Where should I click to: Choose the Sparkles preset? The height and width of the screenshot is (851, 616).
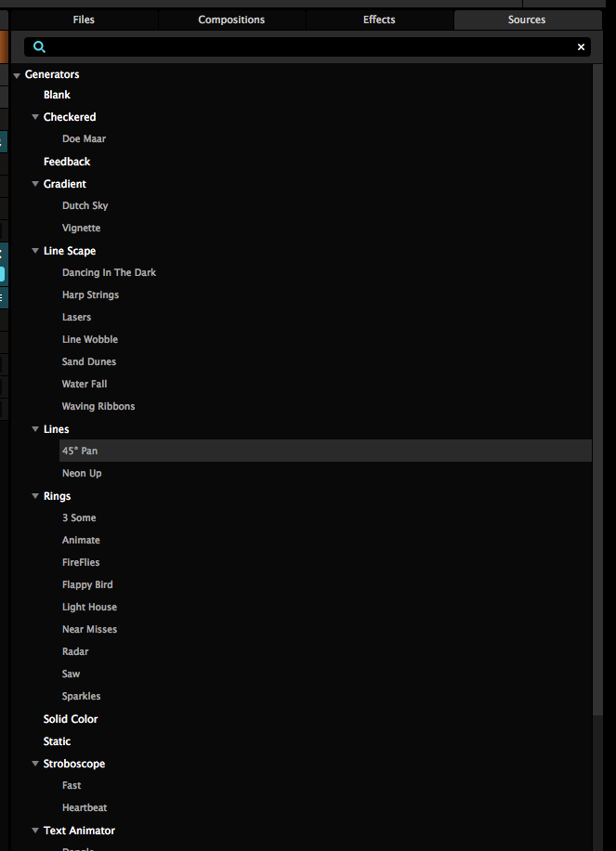coord(82,696)
